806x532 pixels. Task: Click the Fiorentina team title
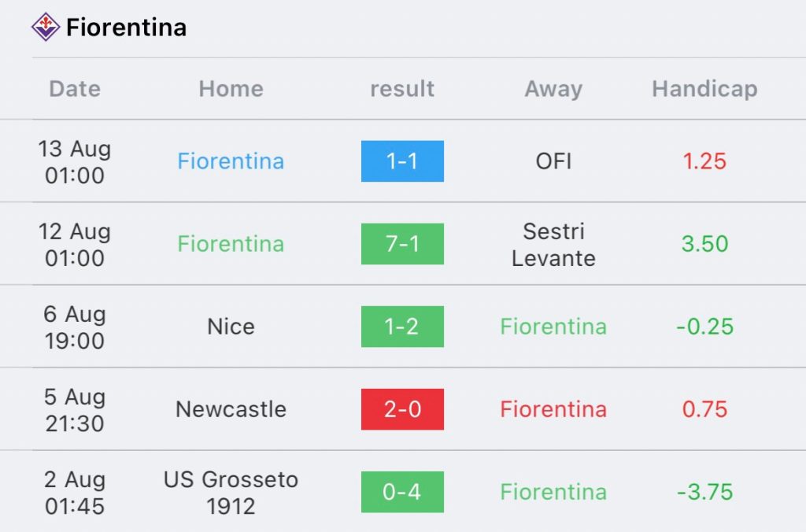pyautogui.click(x=126, y=28)
